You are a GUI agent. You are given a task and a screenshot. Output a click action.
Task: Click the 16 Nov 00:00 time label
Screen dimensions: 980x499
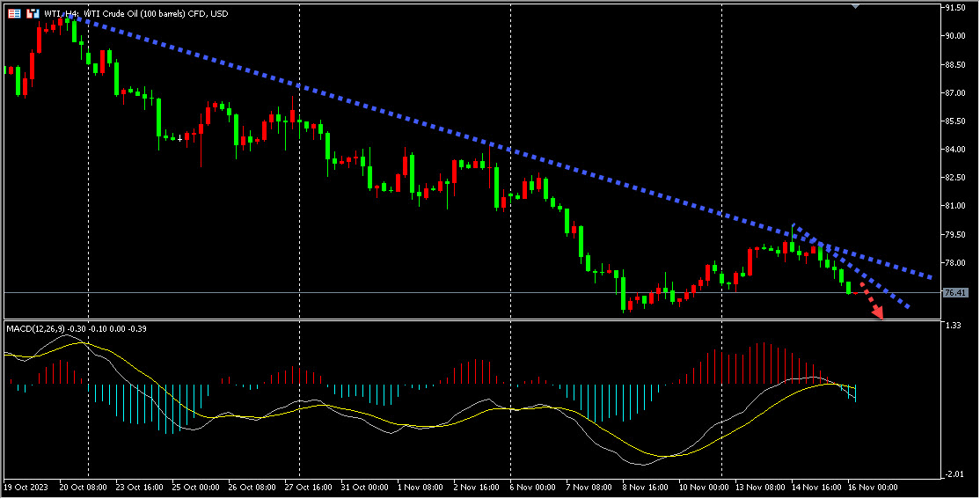pyautogui.click(x=873, y=488)
